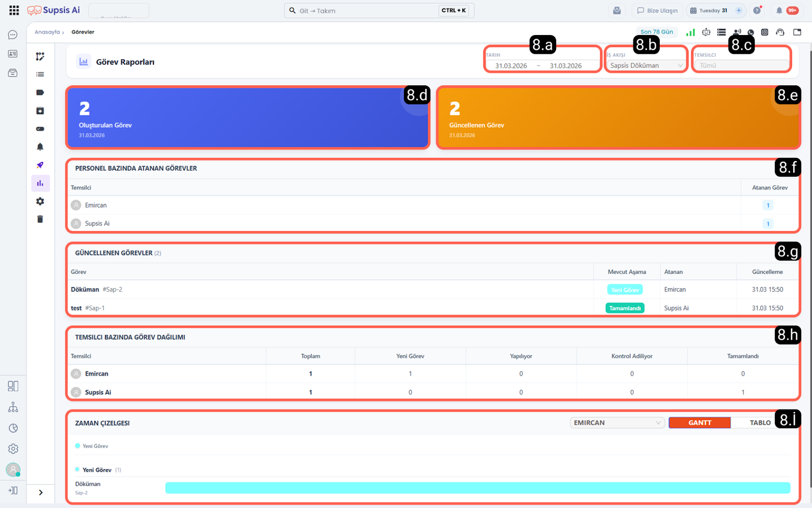Open the İş Akışı dropdown showing Sapsis Döküman
Image resolution: width=812 pixels, height=508 pixels.
(x=646, y=66)
